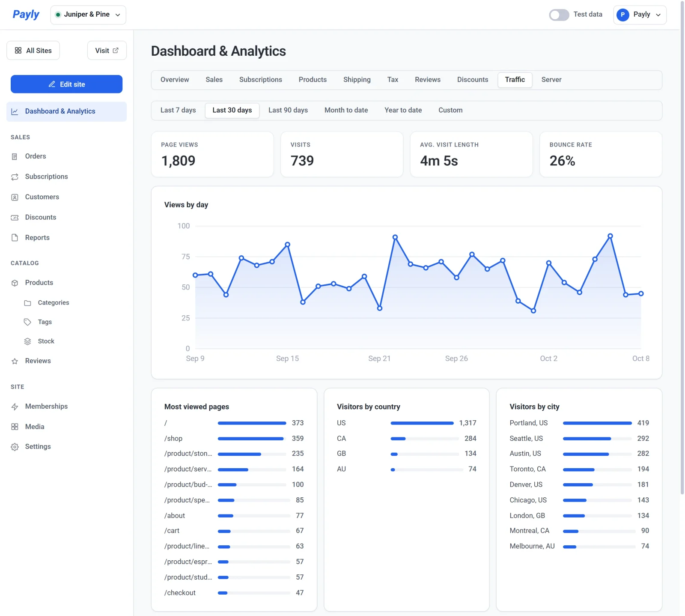This screenshot has height=616, width=685.
Task: Click the Visit external link button
Action: click(x=107, y=51)
